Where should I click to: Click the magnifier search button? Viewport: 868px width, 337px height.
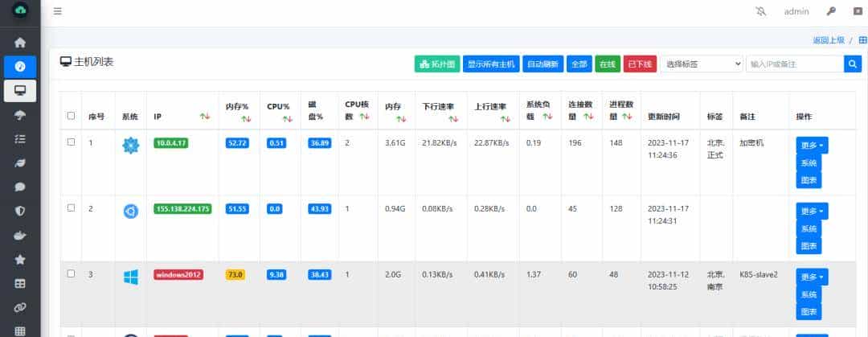pyautogui.click(x=853, y=64)
